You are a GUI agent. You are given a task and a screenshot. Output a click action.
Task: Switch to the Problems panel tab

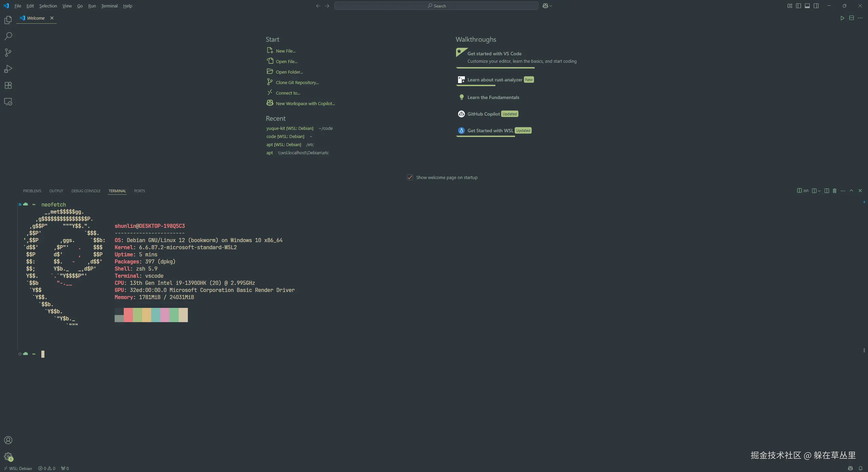click(32, 191)
